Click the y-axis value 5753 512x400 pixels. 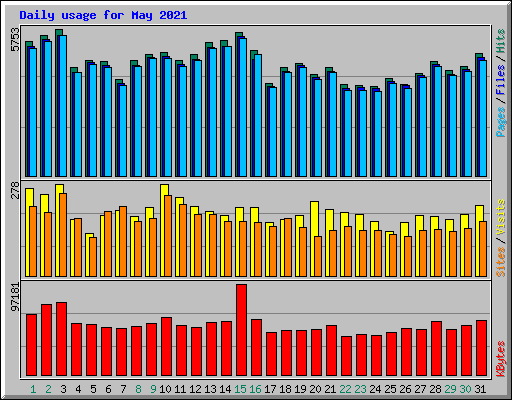(x=15, y=40)
